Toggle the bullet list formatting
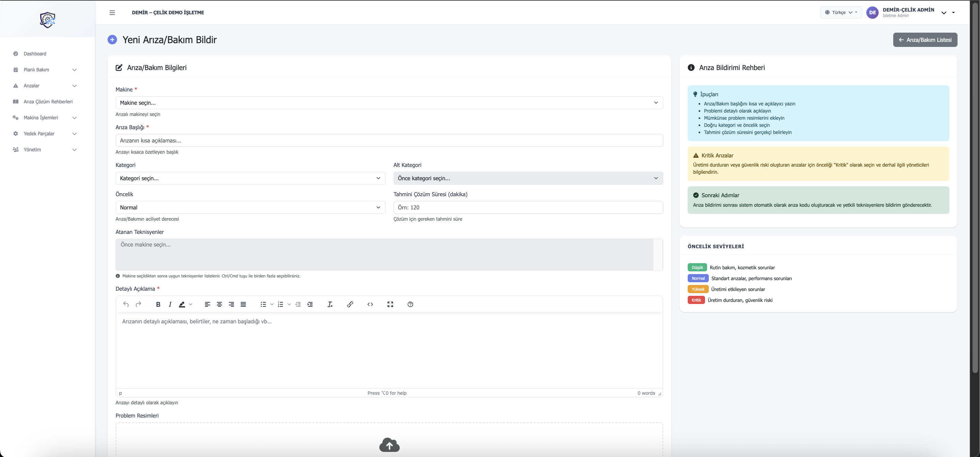 [263, 304]
